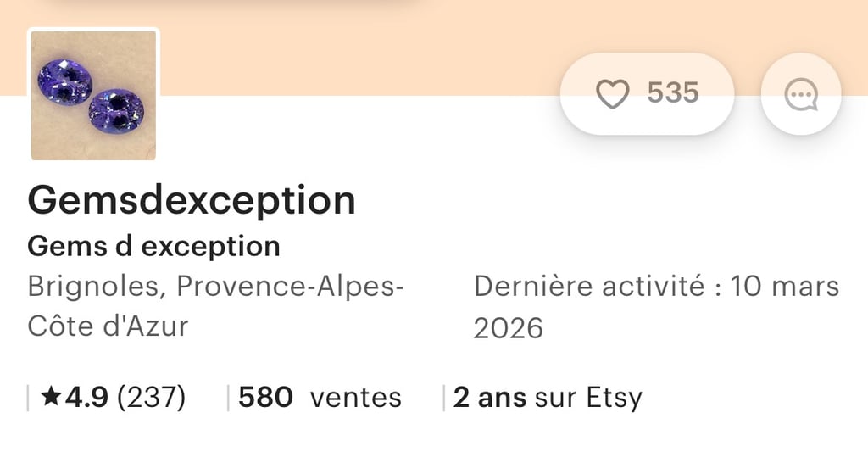The width and height of the screenshot is (868, 474).
Task: Click the sur Etsy text
Action: tap(587, 397)
